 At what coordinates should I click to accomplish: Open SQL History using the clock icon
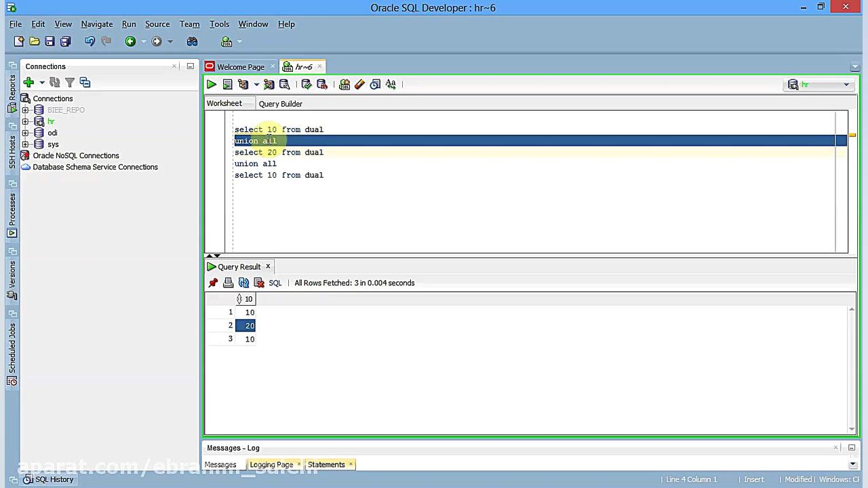pos(375,84)
